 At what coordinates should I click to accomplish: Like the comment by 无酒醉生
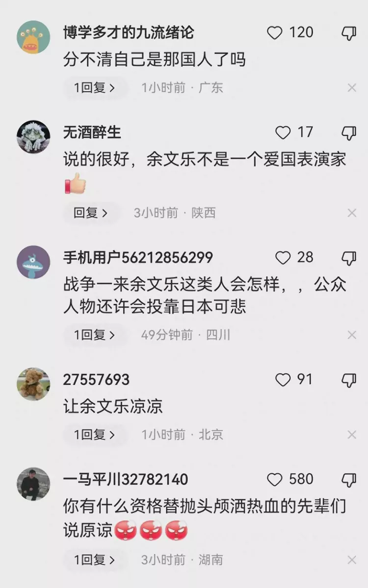283,132
